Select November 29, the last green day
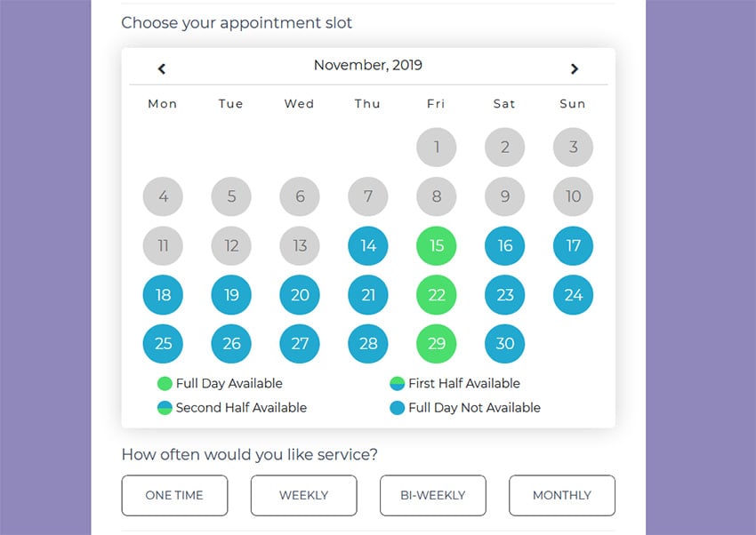The width and height of the screenshot is (756, 535). (x=436, y=344)
